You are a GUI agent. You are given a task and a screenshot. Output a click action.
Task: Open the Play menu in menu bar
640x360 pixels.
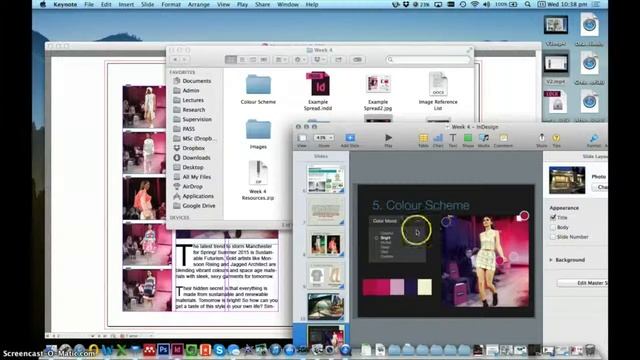242,4
